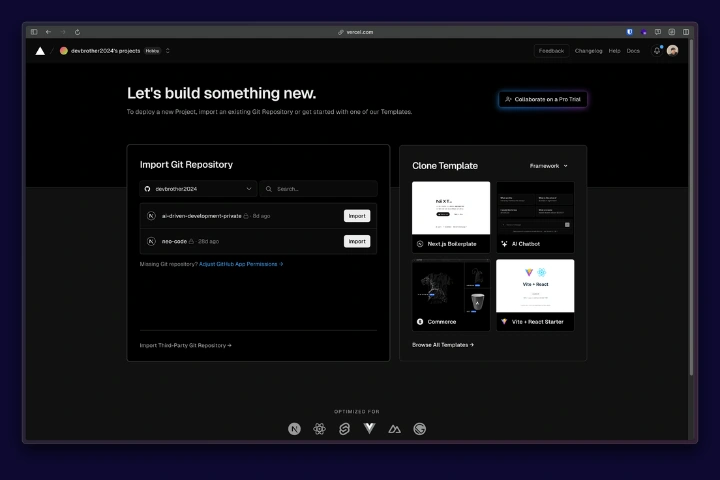Open the browser split view icon at the far right
This screenshot has width=720, height=480.
(x=686, y=32)
